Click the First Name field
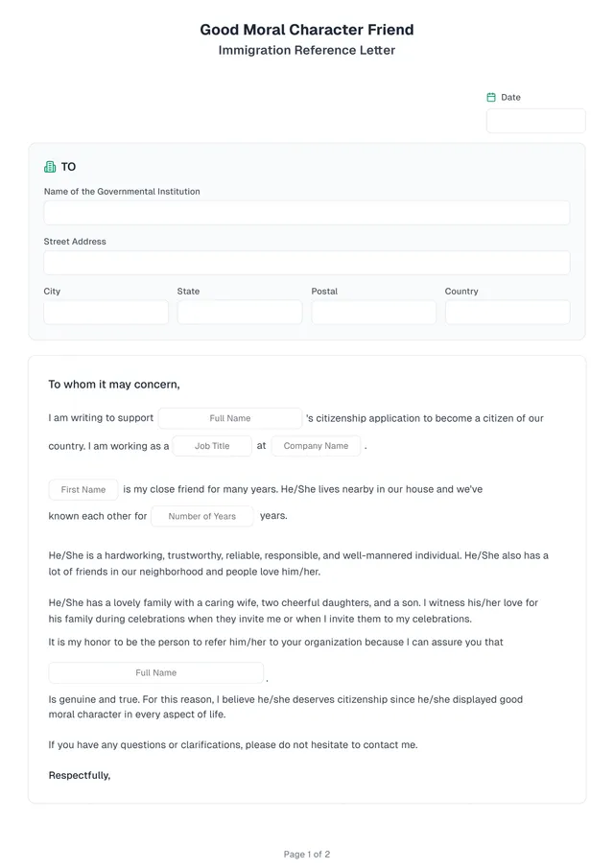Screen dimensions: 614x868 click(x=83, y=489)
